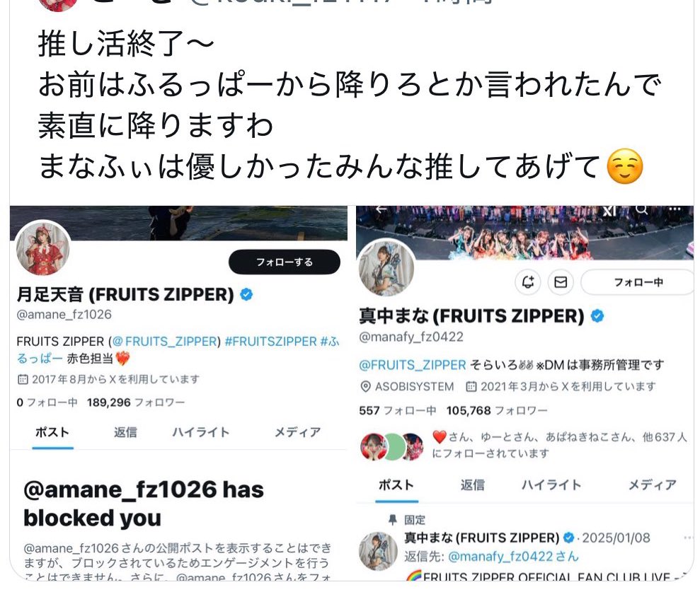The image size is (700, 592).
Task: Click the notification bell icon on Mana's profile
Action: (528, 282)
